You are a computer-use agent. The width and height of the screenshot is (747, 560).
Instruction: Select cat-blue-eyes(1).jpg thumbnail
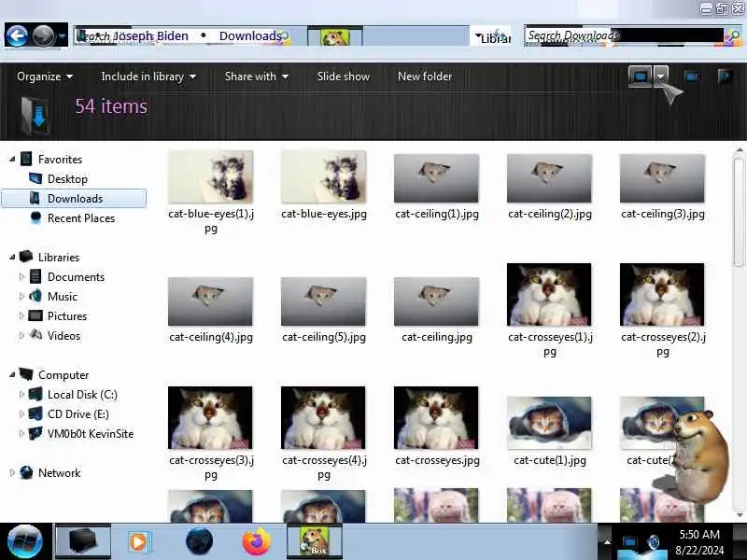[211, 177]
